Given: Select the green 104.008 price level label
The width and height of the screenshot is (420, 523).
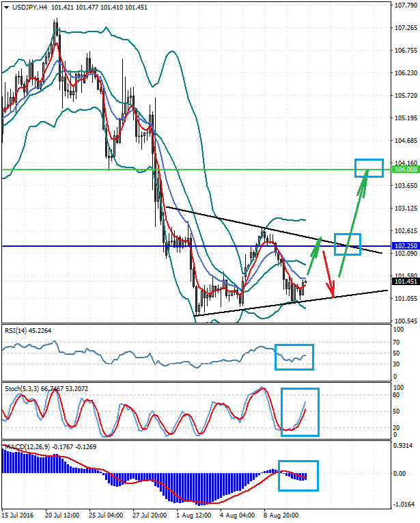Looking at the screenshot, I should (x=406, y=169).
